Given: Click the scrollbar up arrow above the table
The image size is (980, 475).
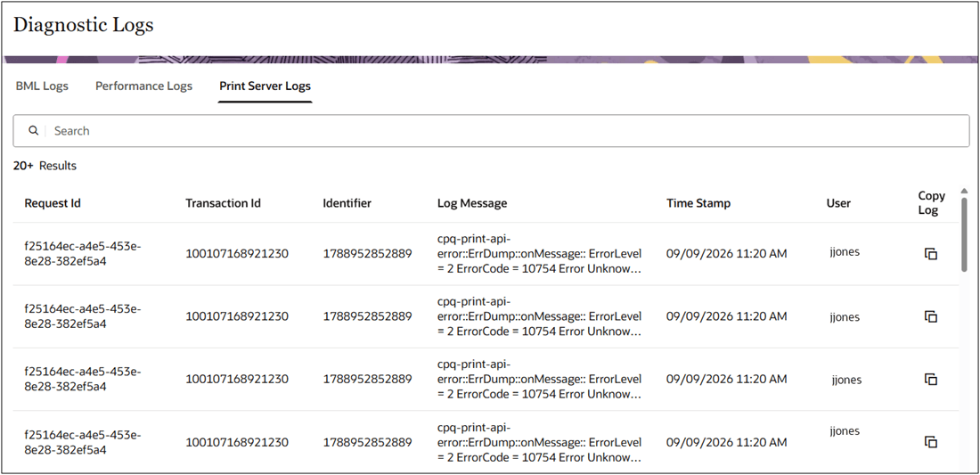Looking at the screenshot, I should (964, 191).
